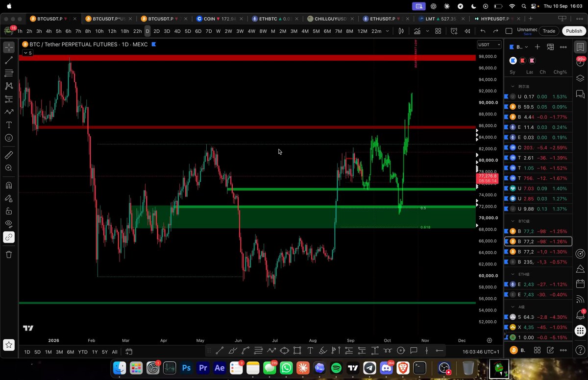
Task: Select the zoom in tool
Action: 9,168
